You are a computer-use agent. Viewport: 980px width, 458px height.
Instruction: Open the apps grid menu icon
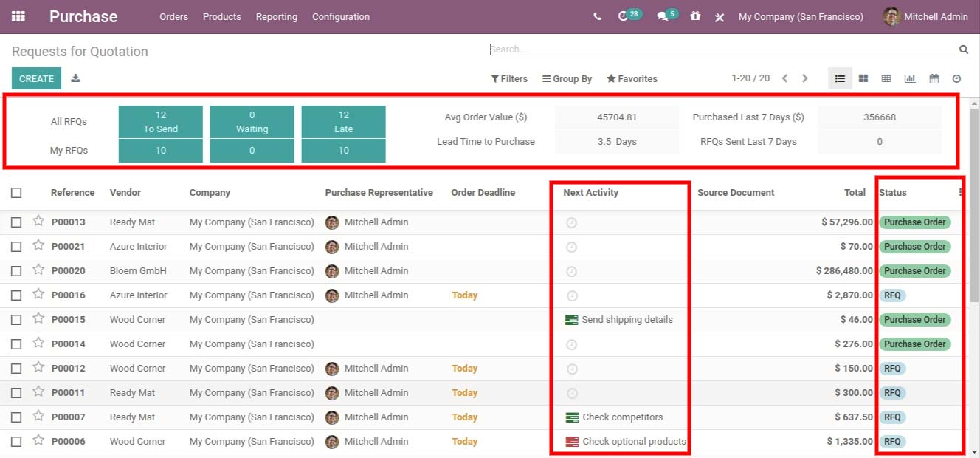coord(18,16)
